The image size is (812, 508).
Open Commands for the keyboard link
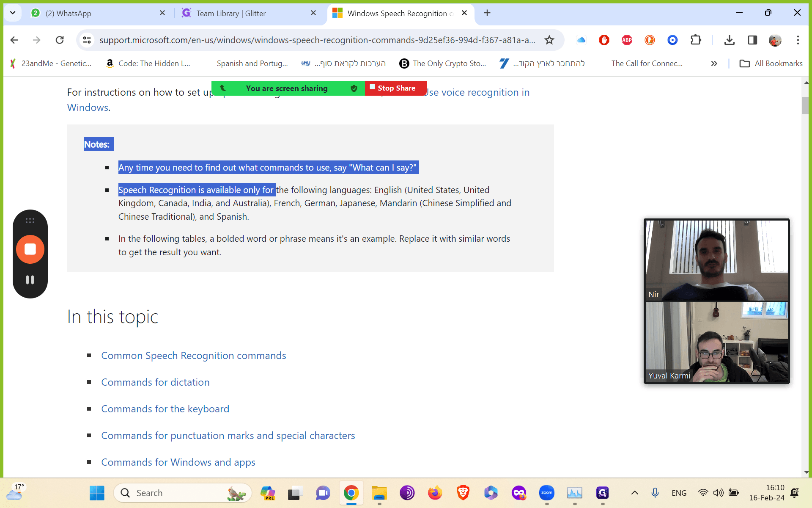(x=165, y=409)
